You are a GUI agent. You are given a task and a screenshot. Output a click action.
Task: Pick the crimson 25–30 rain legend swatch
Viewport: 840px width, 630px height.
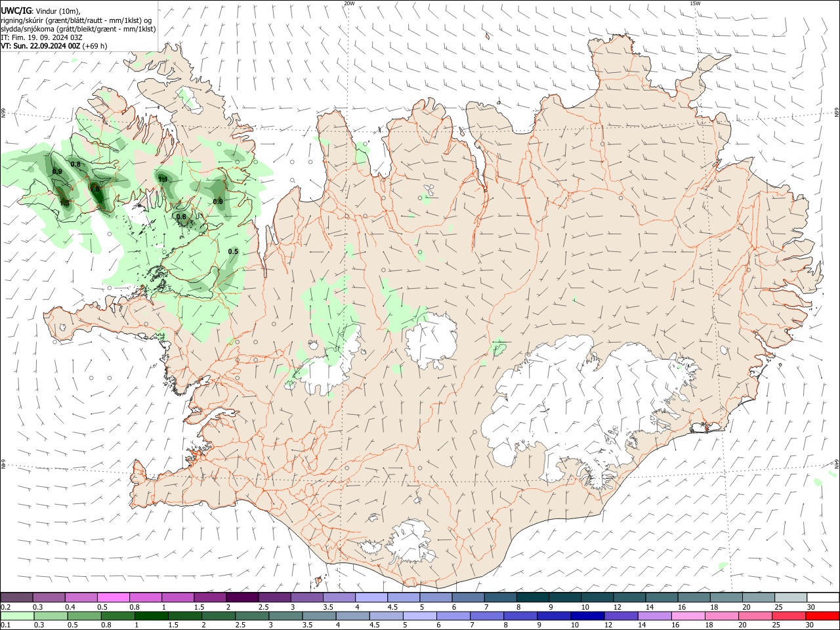(x=789, y=616)
